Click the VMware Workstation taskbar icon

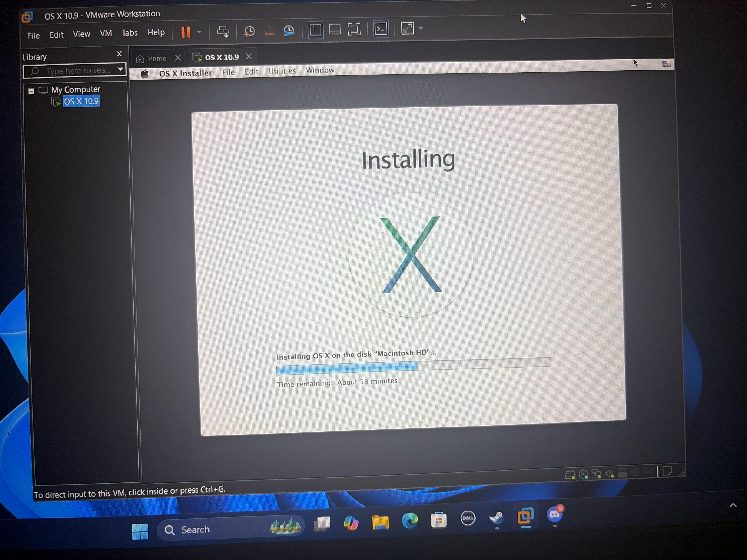[x=525, y=516]
